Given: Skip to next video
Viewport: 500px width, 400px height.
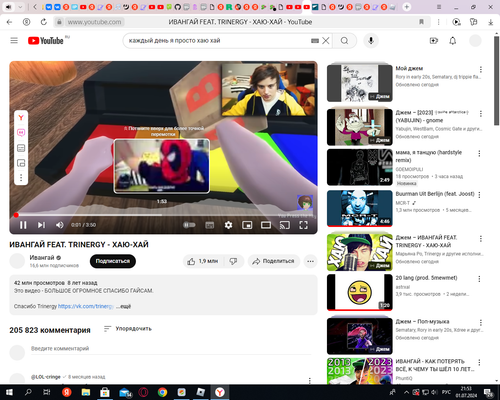Looking at the screenshot, I should [41, 225].
